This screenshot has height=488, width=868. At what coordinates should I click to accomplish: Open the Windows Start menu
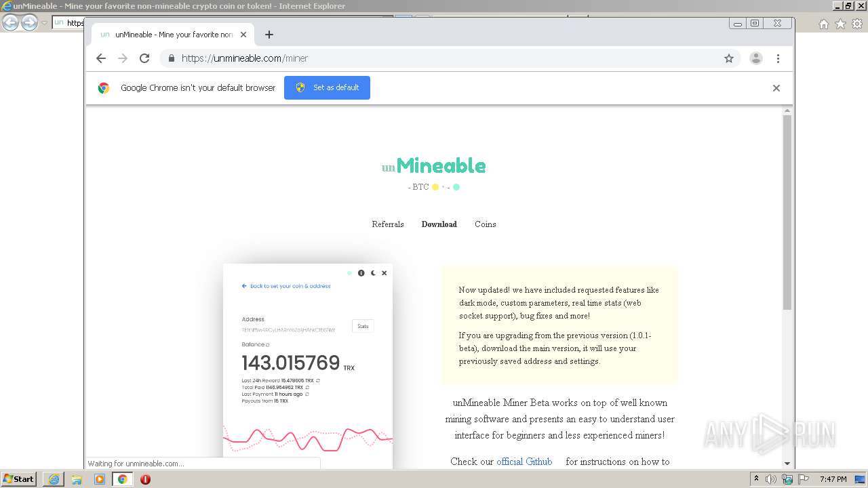click(19, 479)
